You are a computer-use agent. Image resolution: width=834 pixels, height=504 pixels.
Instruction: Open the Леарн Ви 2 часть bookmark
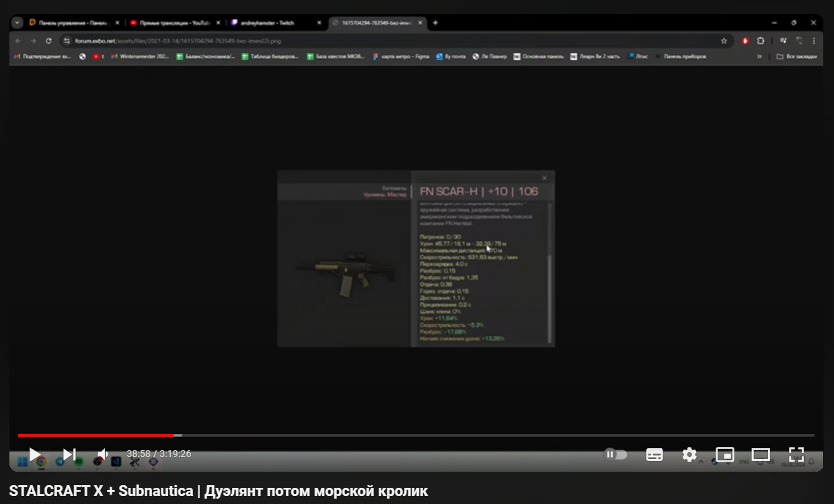[595, 56]
